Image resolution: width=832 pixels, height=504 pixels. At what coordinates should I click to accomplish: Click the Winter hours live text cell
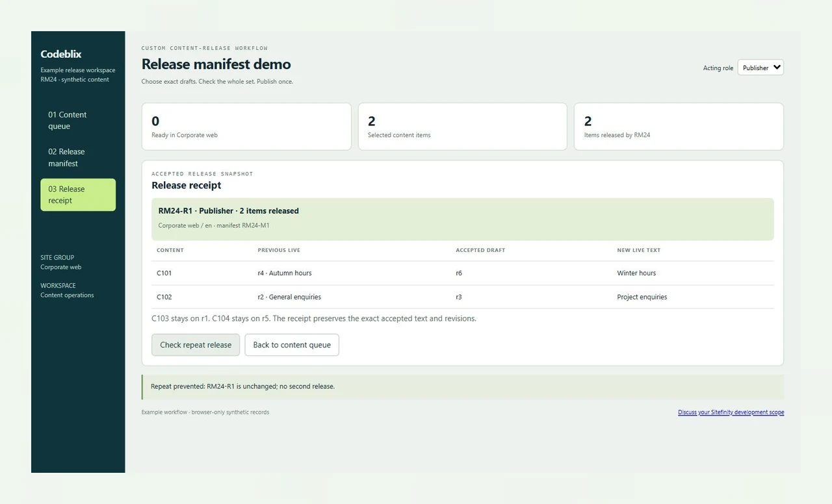(636, 273)
